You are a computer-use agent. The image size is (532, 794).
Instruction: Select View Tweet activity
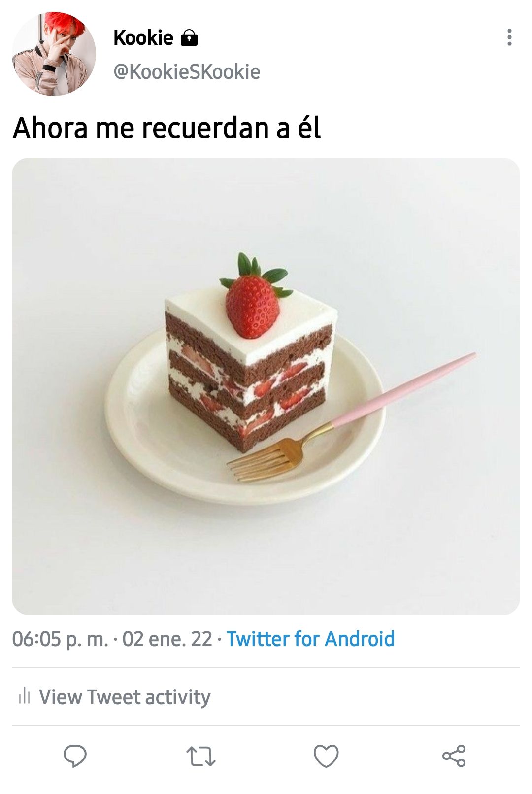[x=125, y=697]
